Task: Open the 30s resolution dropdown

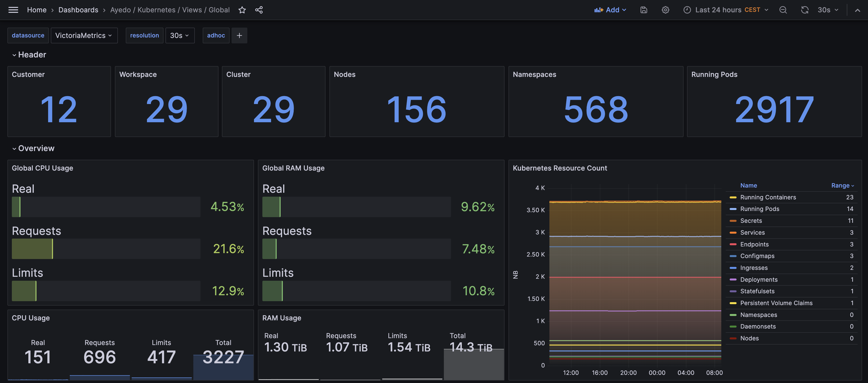Action: (x=180, y=35)
